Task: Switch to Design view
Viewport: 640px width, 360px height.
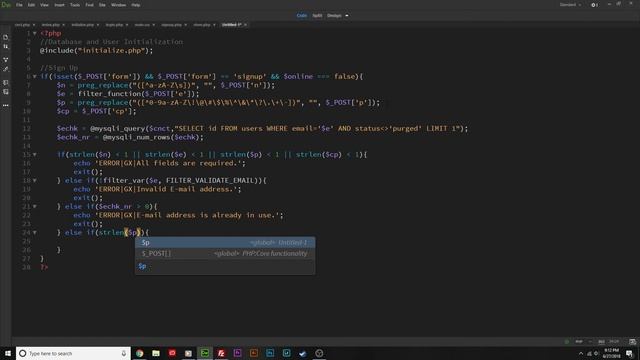Action: [334, 16]
